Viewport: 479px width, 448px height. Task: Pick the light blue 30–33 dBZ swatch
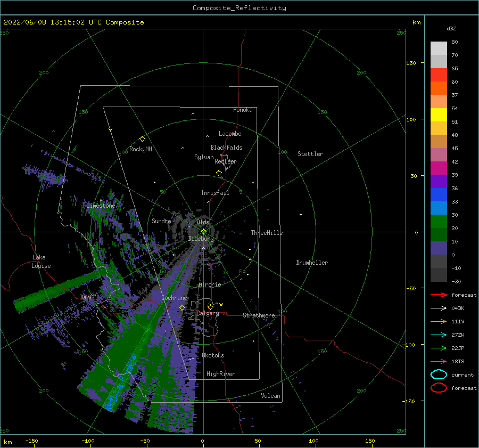(439, 208)
